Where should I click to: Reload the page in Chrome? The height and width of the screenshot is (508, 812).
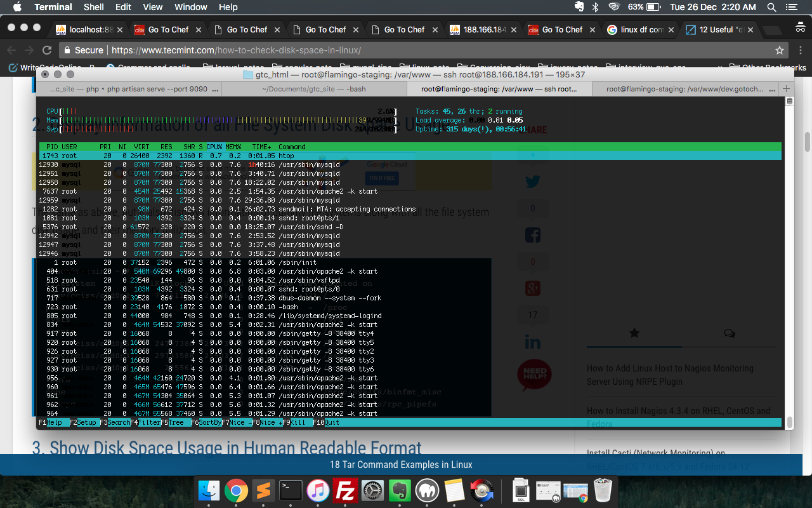click(47, 50)
